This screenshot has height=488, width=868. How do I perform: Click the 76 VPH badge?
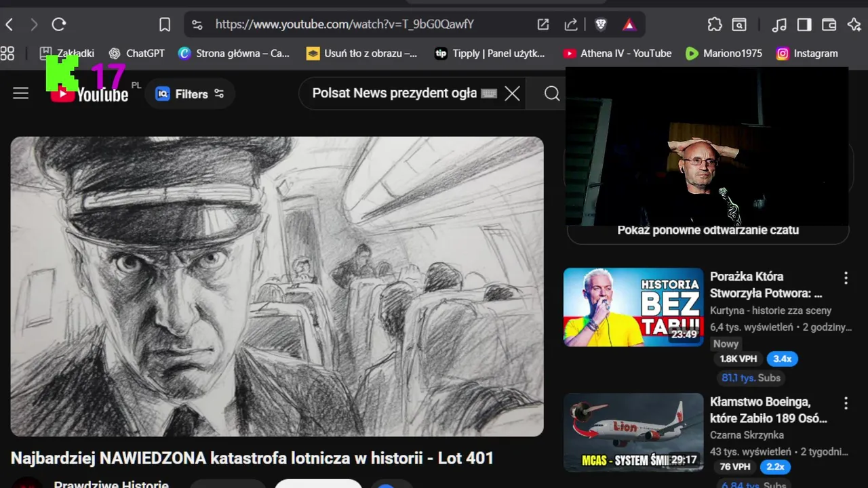(x=734, y=467)
